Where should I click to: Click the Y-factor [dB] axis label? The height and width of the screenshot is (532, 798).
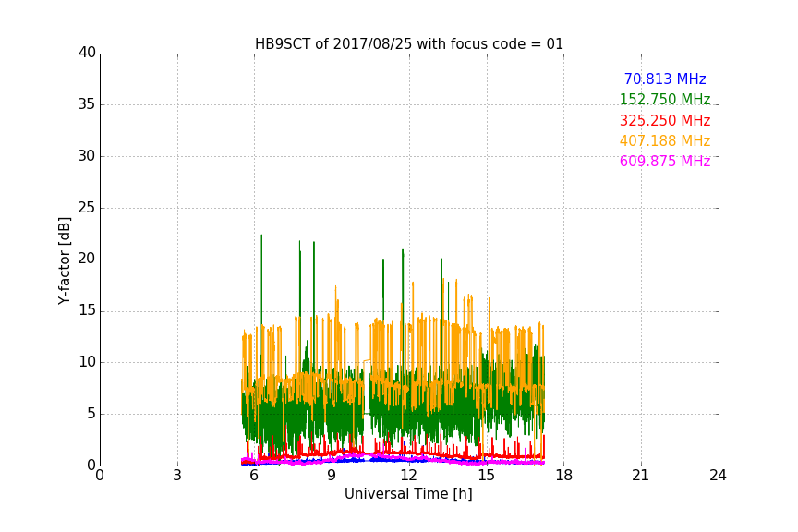coord(64,260)
